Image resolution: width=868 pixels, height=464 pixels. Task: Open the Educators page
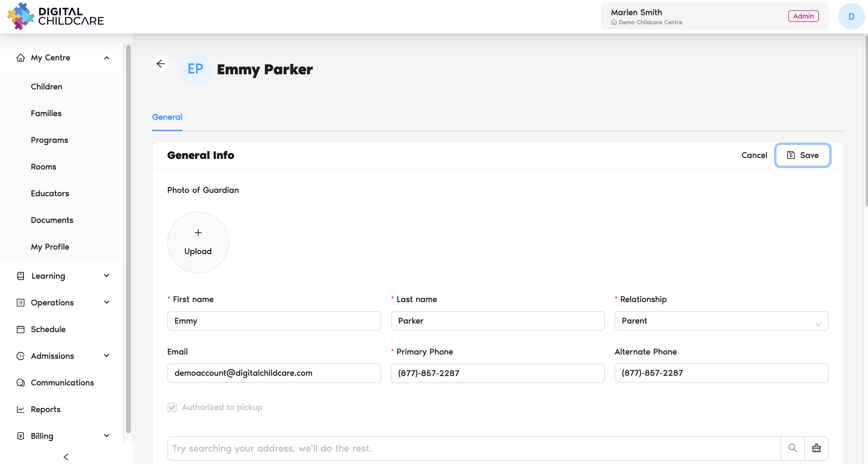(x=50, y=193)
